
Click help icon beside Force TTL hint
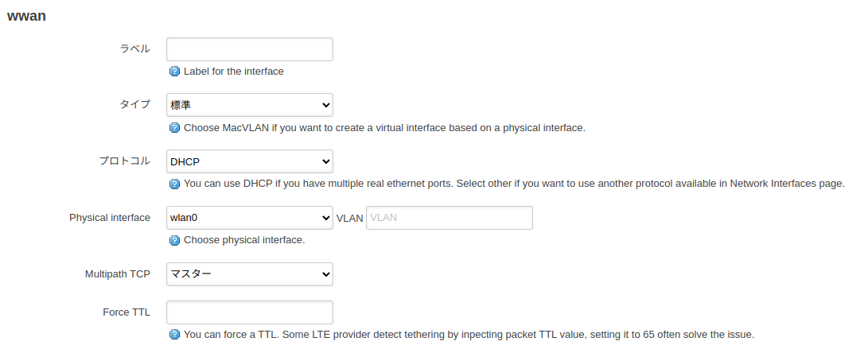tap(175, 335)
